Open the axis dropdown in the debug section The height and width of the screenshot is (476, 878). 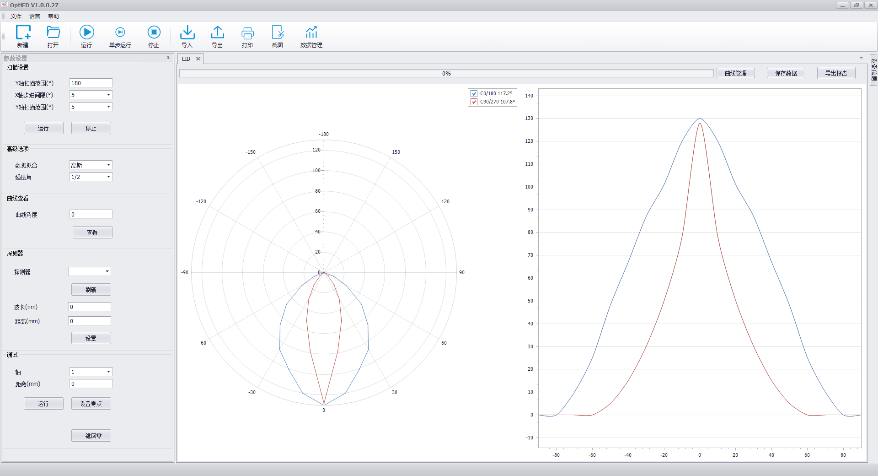click(x=90, y=371)
